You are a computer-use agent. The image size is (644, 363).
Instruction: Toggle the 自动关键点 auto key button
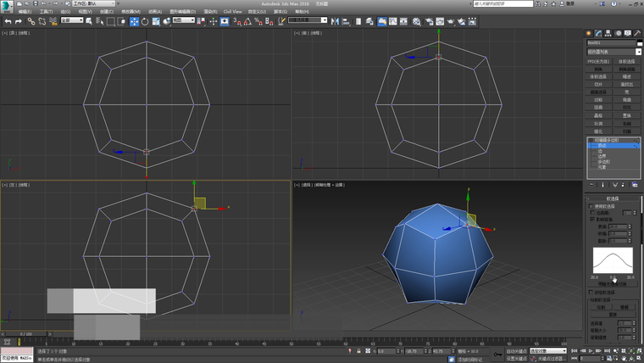point(515,350)
